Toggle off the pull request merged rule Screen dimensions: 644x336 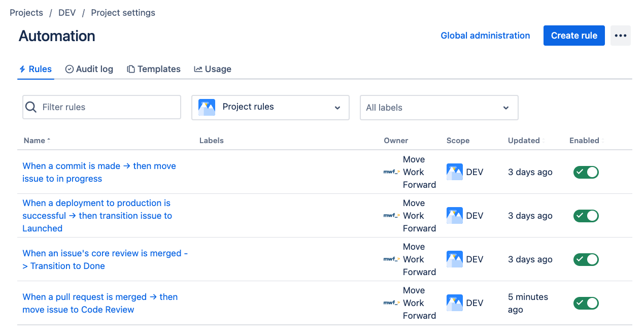pyautogui.click(x=586, y=303)
